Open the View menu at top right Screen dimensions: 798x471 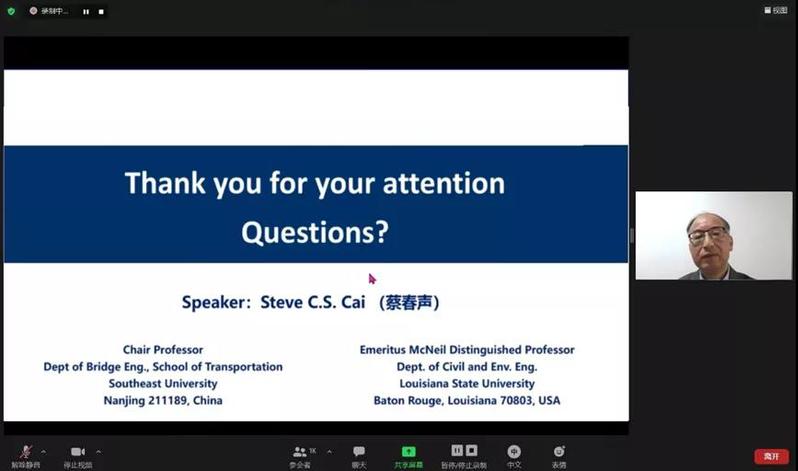pyautogui.click(x=776, y=10)
